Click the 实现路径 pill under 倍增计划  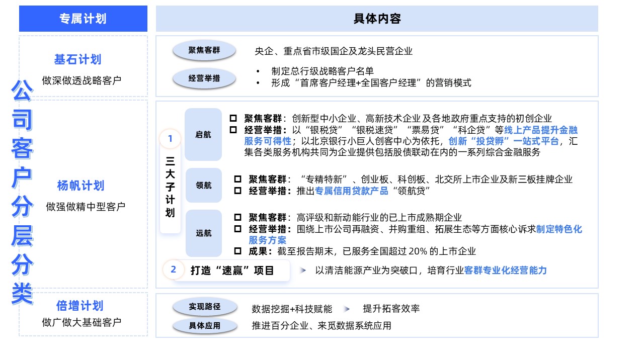tap(205, 306)
